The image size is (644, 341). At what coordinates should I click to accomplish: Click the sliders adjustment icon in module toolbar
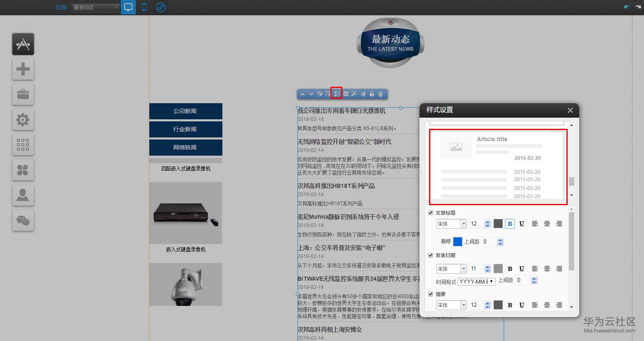346,94
